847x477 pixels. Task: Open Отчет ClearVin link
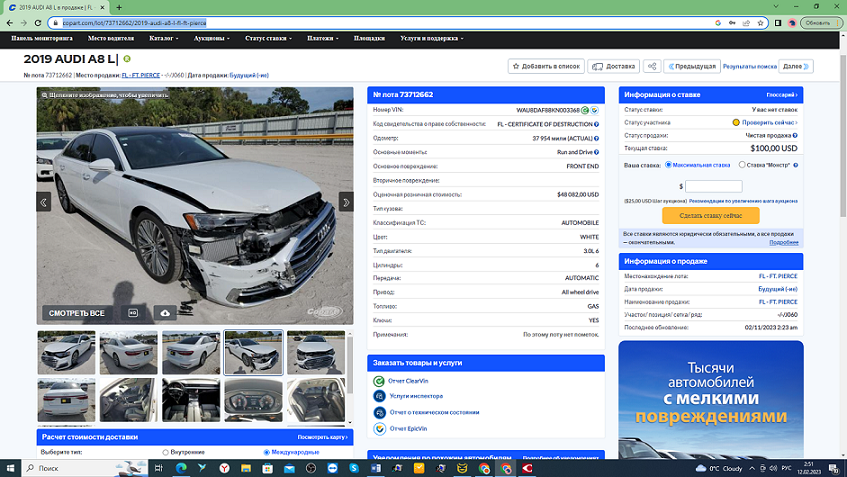click(408, 381)
